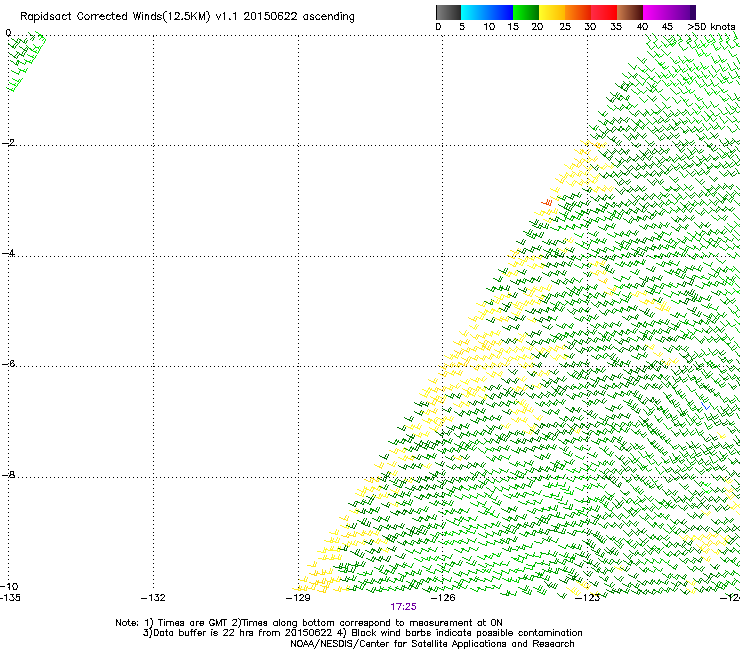Click the orange 25-30 knots color segment
Screen dimensions: 740x650
pyautogui.click(x=578, y=12)
